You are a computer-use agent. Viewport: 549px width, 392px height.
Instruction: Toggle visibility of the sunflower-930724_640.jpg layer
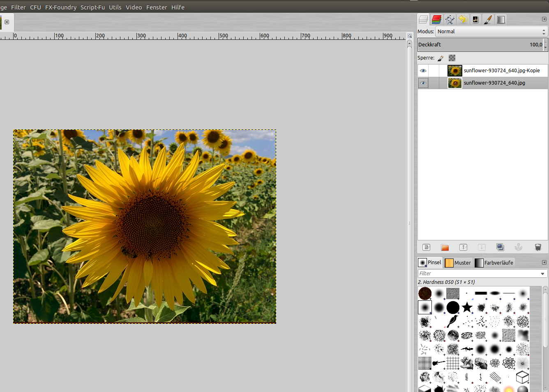[x=423, y=83]
